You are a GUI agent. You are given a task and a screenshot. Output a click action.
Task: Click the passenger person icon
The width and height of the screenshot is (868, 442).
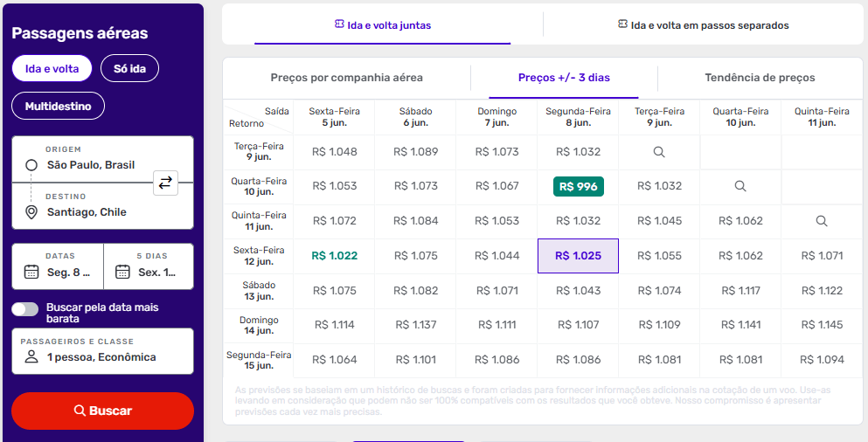tap(31, 356)
